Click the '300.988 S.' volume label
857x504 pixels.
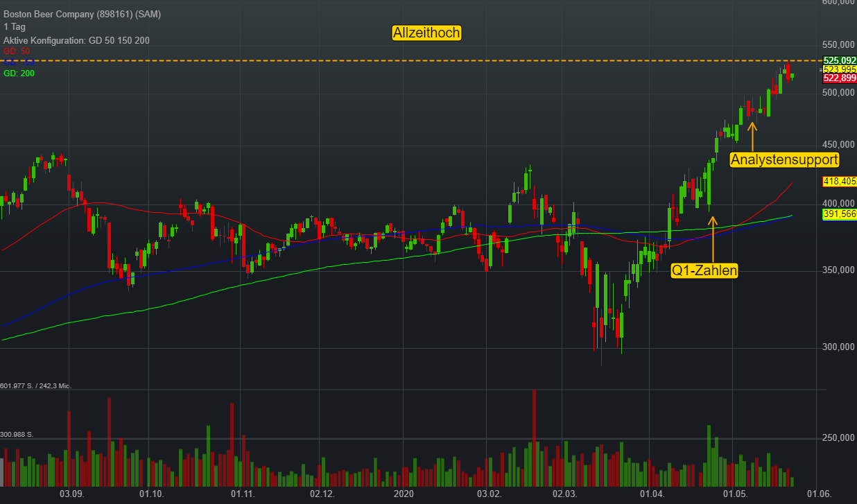(17, 435)
